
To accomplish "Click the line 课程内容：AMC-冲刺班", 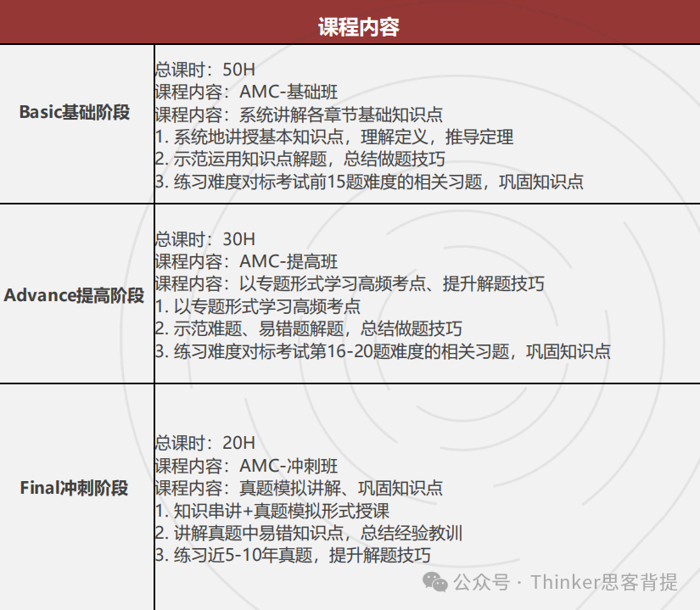I will tap(246, 466).
